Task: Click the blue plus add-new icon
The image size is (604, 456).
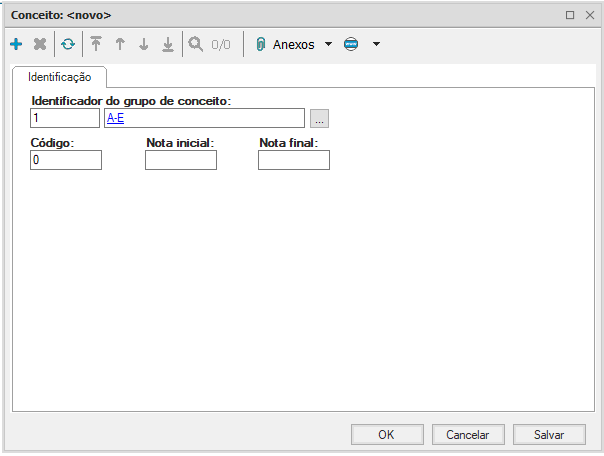Action: [16, 45]
